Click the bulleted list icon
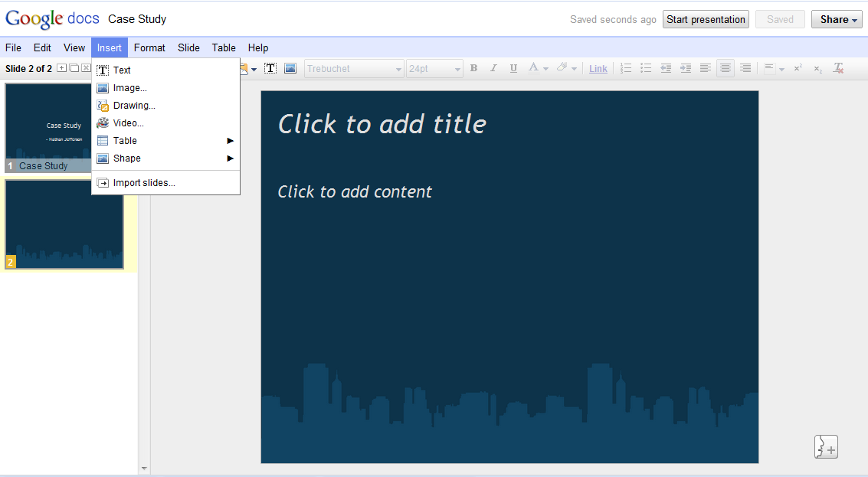The height and width of the screenshot is (477, 868). (646, 68)
